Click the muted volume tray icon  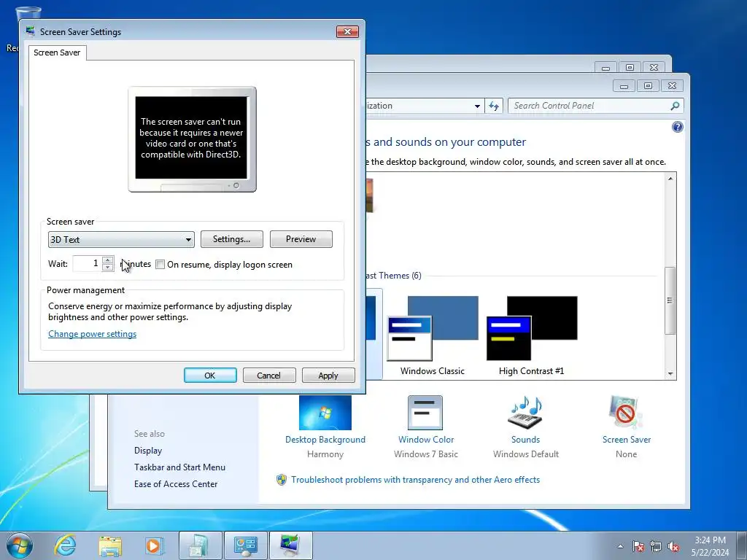point(673,546)
